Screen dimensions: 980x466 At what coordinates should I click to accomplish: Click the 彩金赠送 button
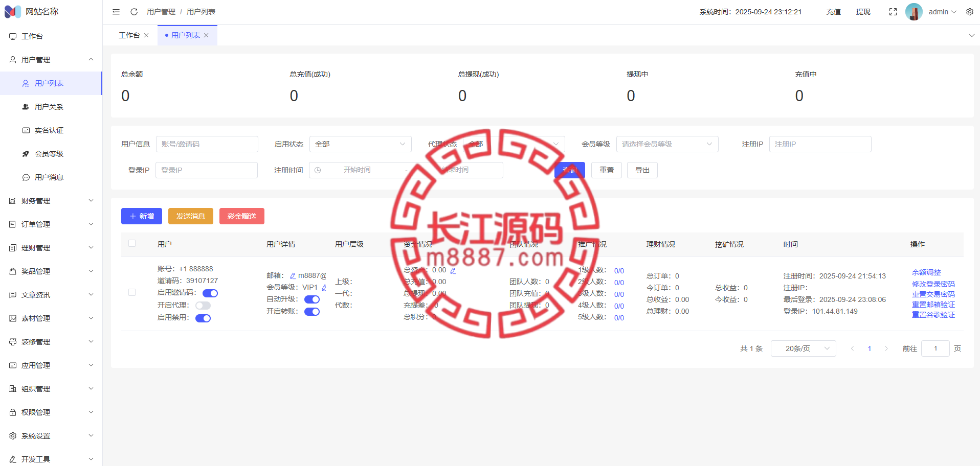click(x=242, y=216)
